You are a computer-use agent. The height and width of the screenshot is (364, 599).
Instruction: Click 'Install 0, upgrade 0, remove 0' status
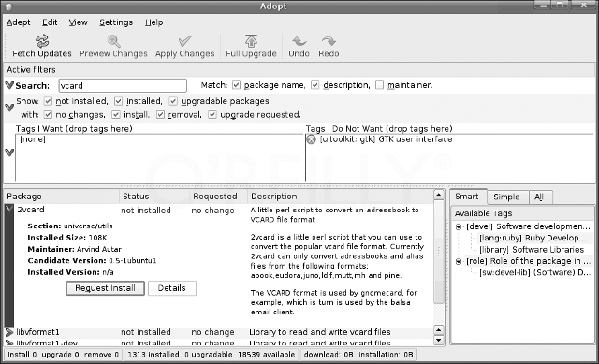tap(63, 355)
